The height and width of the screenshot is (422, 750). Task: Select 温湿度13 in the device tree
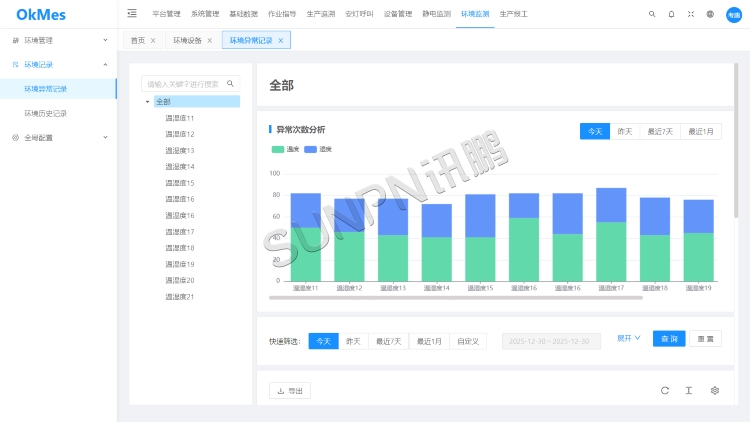click(x=180, y=150)
